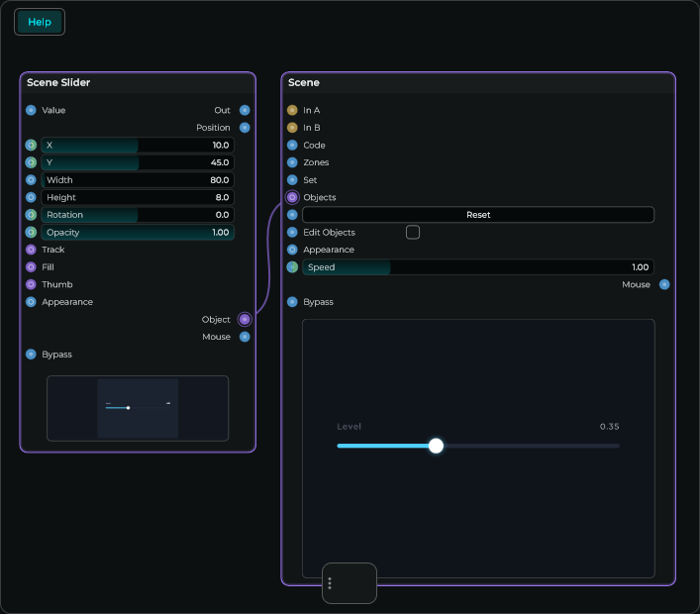Click the Fill purple input port

[31, 267]
